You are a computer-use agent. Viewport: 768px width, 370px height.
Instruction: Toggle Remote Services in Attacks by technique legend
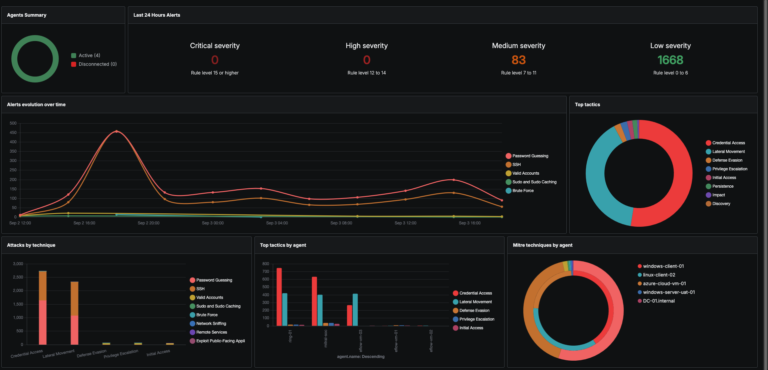click(208, 332)
